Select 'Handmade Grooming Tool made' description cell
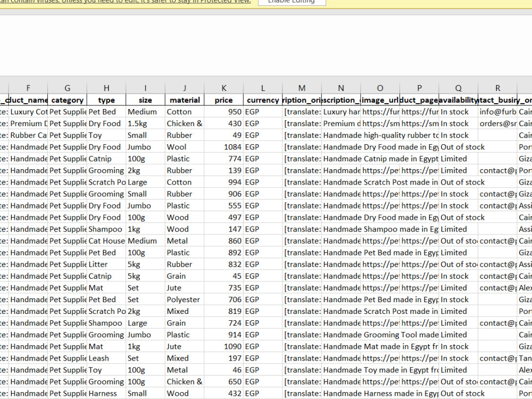The height and width of the screenshot is (399, 532). 341,335
